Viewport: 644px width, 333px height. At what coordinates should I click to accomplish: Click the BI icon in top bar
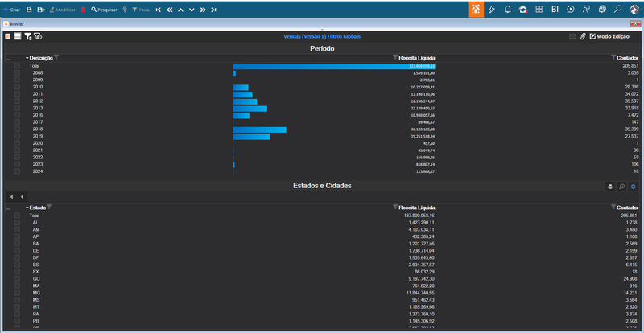[x=555, y=9]
